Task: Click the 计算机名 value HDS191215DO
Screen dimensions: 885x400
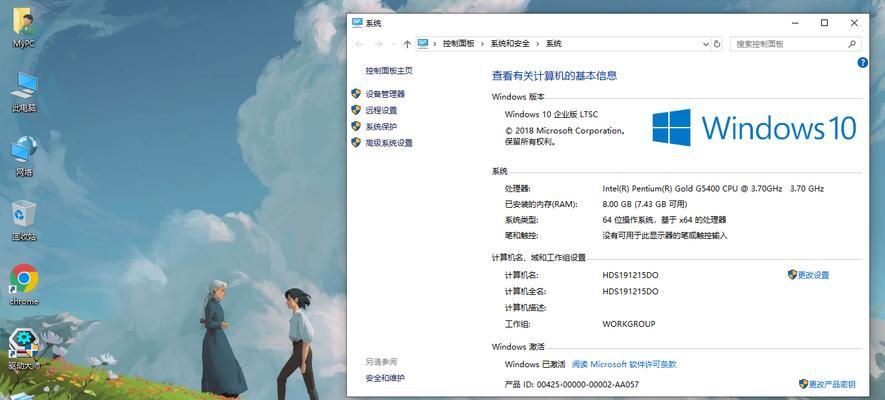Action: pyautogui.click(x=630, y=275)
